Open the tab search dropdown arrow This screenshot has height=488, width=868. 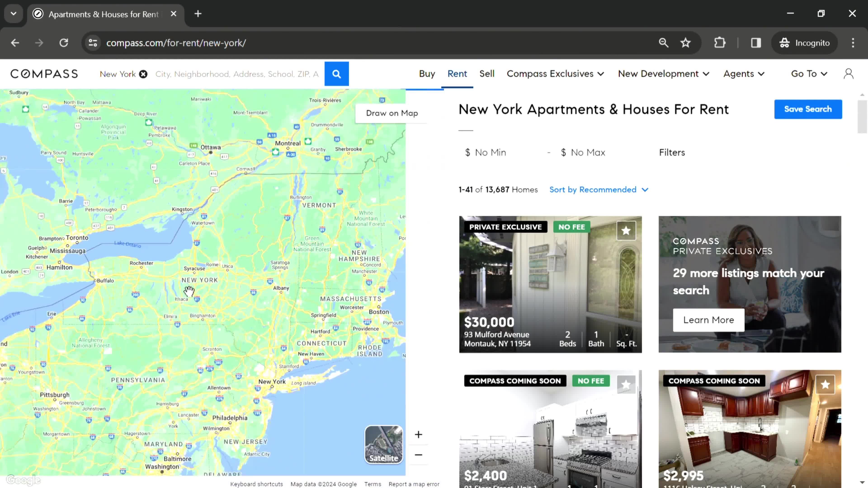coord(14,14)
